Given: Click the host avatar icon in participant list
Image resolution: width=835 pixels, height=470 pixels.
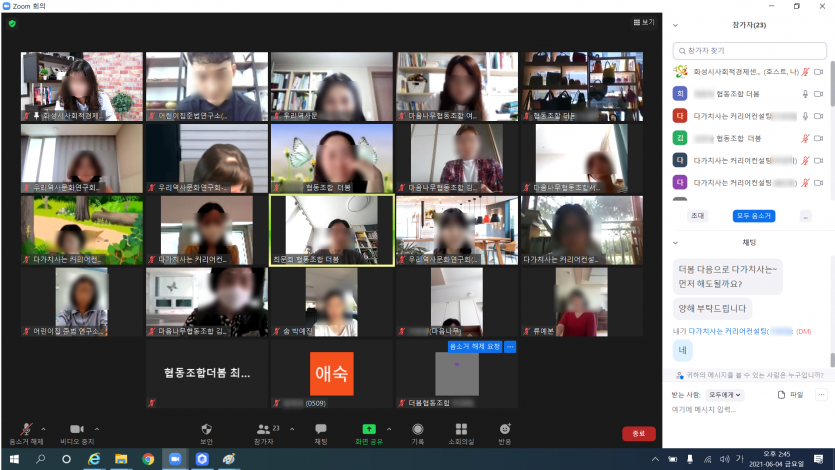Looking at the screenshot, I should tap(680, 71).
